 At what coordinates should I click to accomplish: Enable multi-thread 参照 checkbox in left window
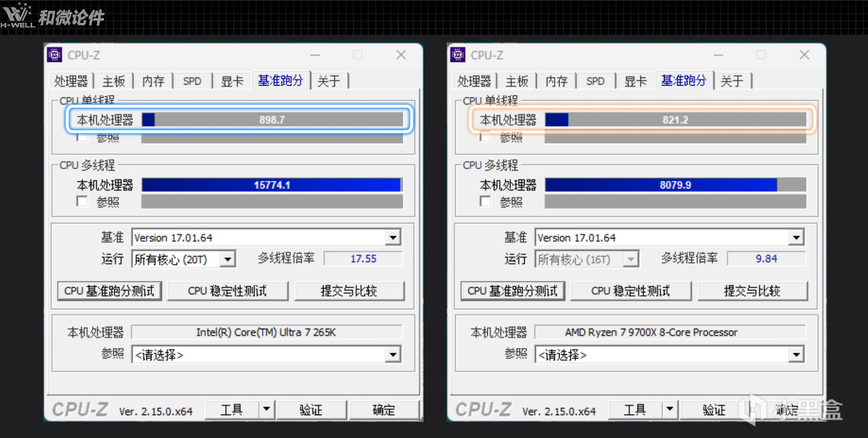82,202
